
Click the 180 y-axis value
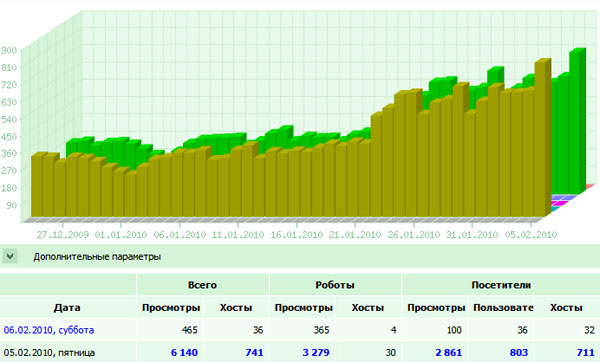[x=9, y=188]
